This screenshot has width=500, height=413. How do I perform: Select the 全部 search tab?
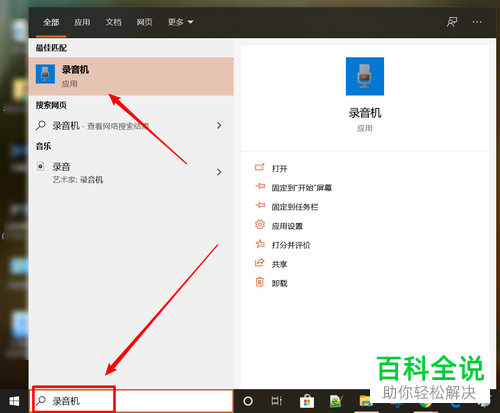click(51, 22)
